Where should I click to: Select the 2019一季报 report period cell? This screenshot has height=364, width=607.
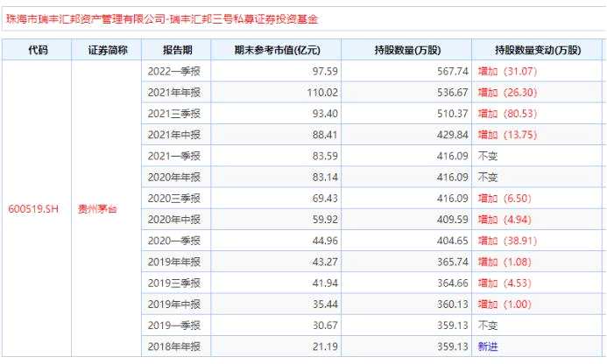[x=177, y=325]
